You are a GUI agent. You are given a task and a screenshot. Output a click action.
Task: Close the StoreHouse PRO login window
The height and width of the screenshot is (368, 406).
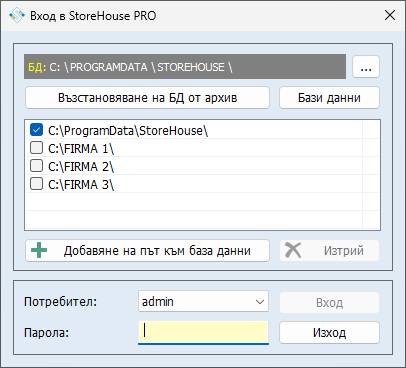tap(390, 15)
